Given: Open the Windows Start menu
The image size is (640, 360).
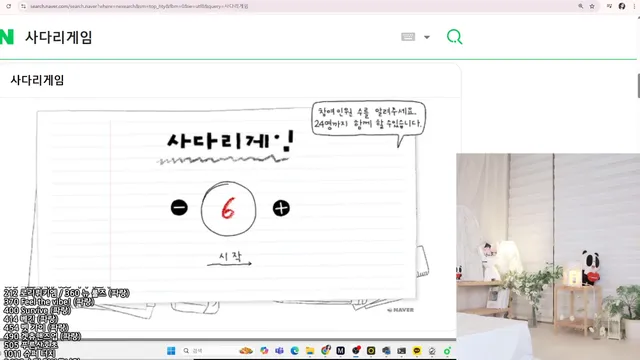Looking at the screenshot, I should point(171,351).
